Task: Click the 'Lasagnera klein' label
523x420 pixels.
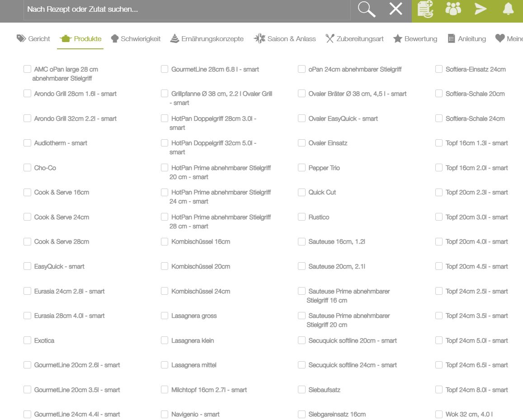Action: [193, 340]
